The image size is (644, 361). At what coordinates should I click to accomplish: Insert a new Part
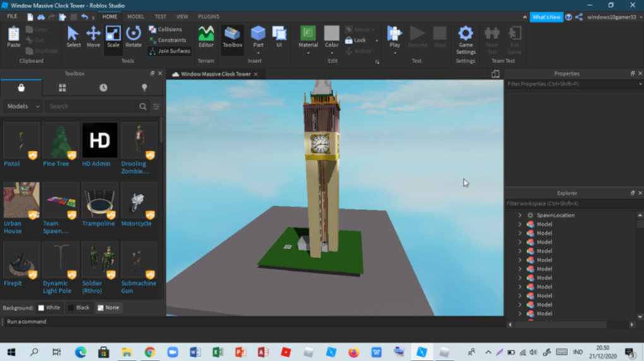coord(258,36)
